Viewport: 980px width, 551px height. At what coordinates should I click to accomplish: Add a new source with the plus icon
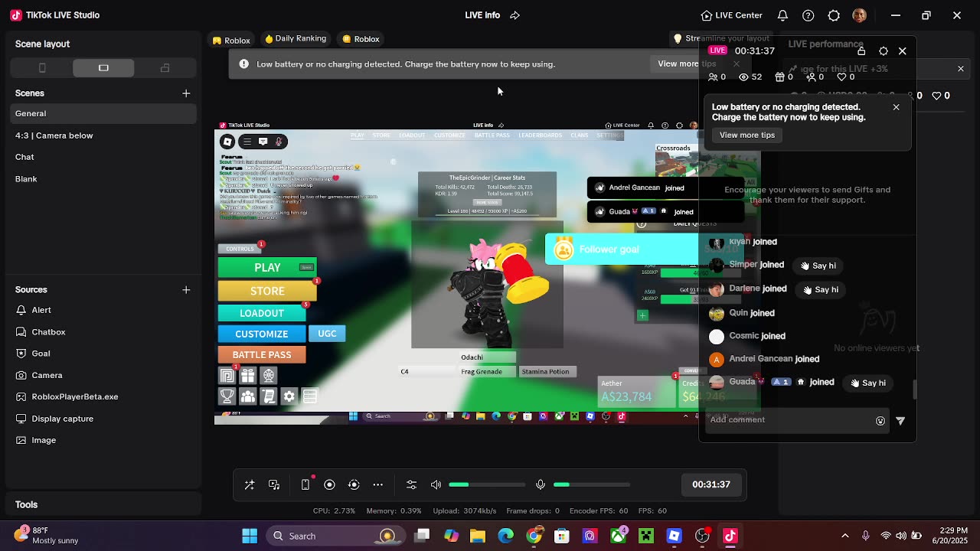[x=186, y=290]
